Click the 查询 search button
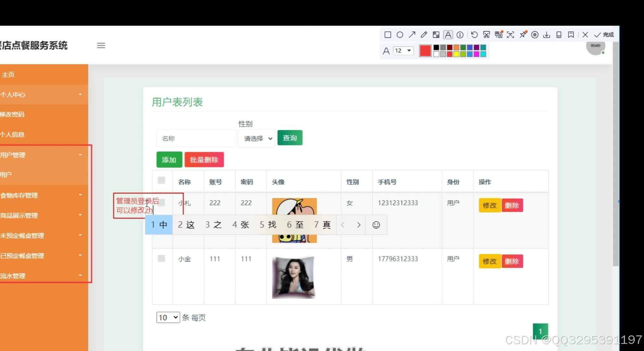This screenshot has height=351, width=644. pyautogui.click(x=290, y=138)
